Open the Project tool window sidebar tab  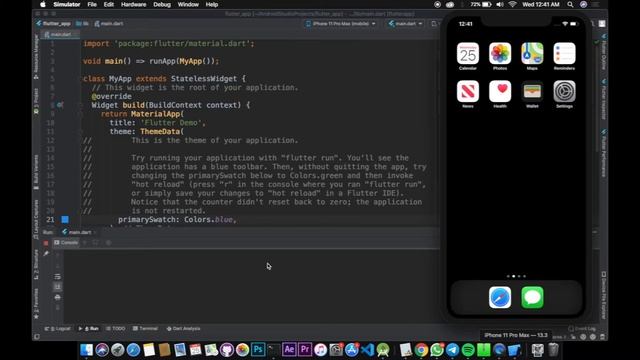pos(36,101)
